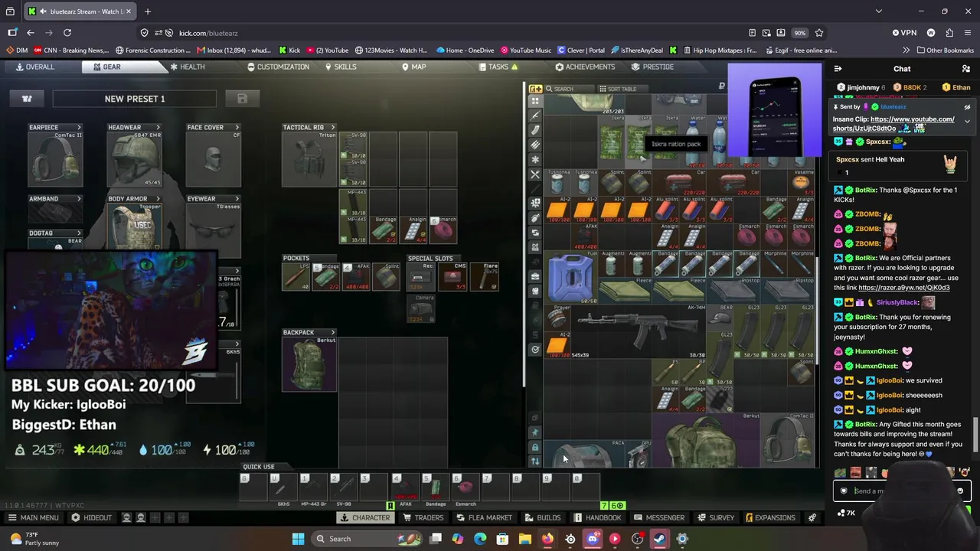Select the Triton tactical rig
Screen dimensions: 980x551
[309, 159]
